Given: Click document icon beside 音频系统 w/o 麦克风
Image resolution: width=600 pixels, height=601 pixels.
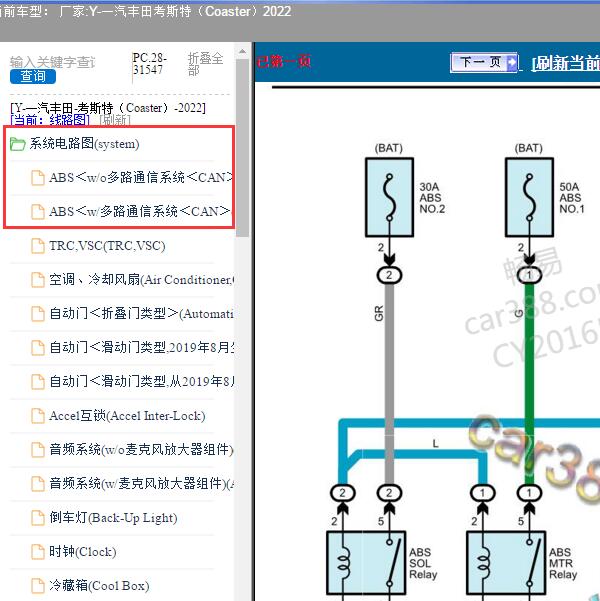Looking at the screenshot, I should 38,450.
